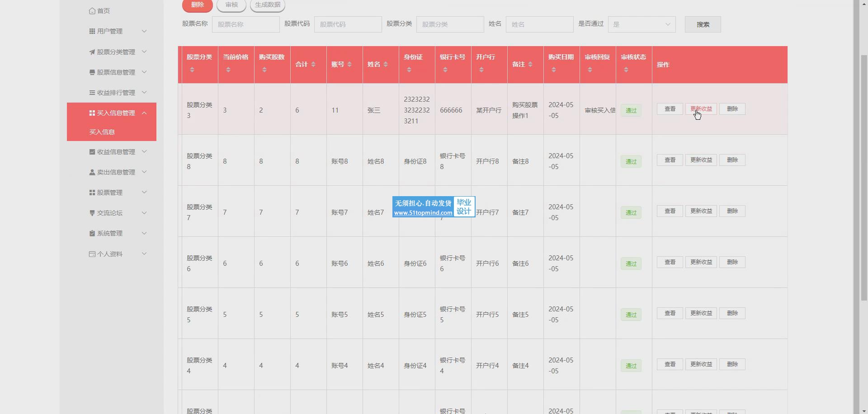
Task: Click the 个人资料 card icon
Action: pyautogui.click(x=92, y=254)
